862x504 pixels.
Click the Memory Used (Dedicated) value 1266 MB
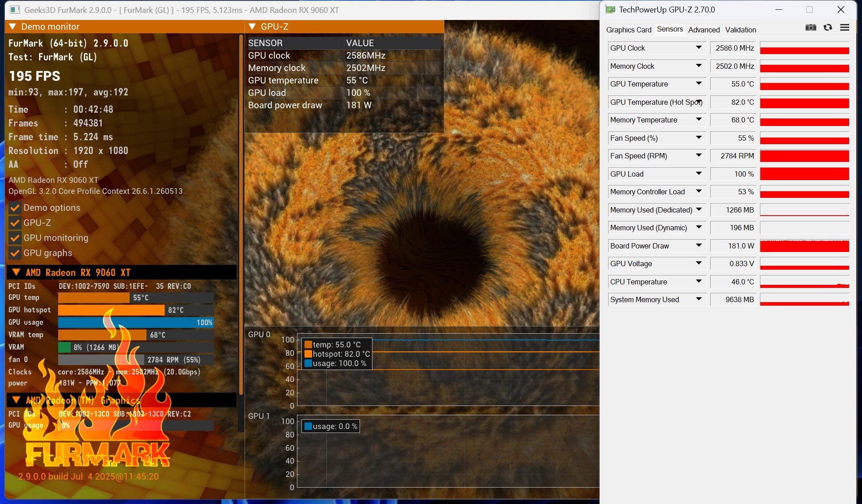733,210
